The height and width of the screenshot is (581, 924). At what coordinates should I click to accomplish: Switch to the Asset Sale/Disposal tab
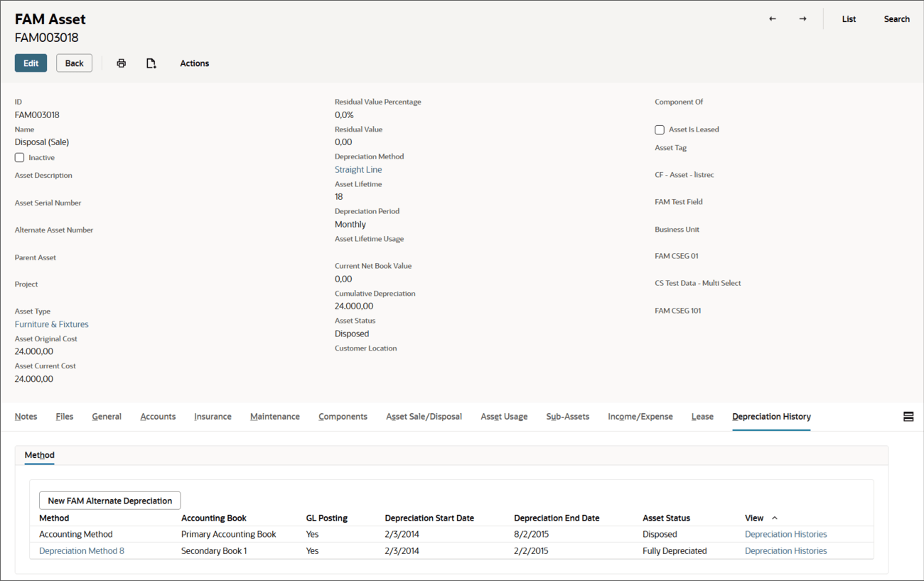(424, 416)
